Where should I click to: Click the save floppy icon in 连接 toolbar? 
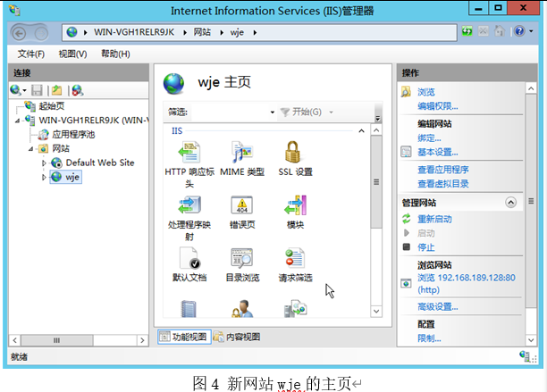[37, 90]
